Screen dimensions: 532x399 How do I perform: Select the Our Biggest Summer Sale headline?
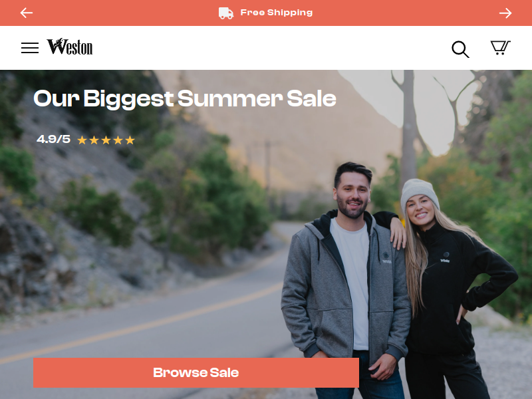click(185, 98)
